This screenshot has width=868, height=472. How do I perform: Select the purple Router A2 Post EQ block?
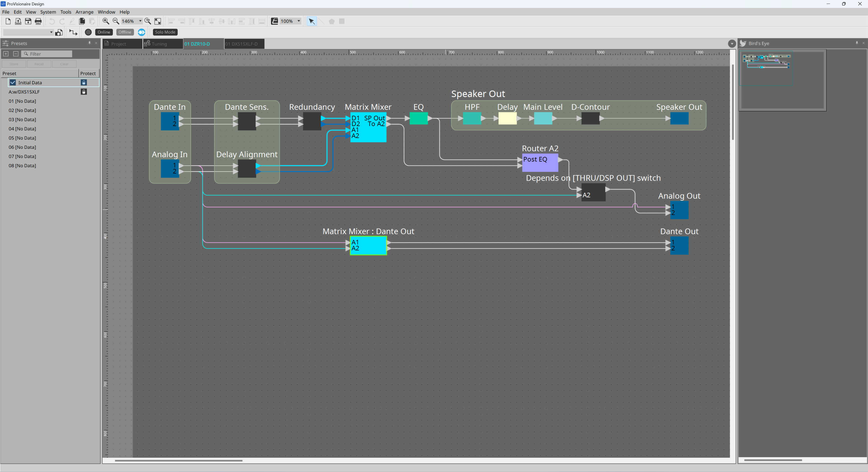pyautogui.click(x=540, y=163)
